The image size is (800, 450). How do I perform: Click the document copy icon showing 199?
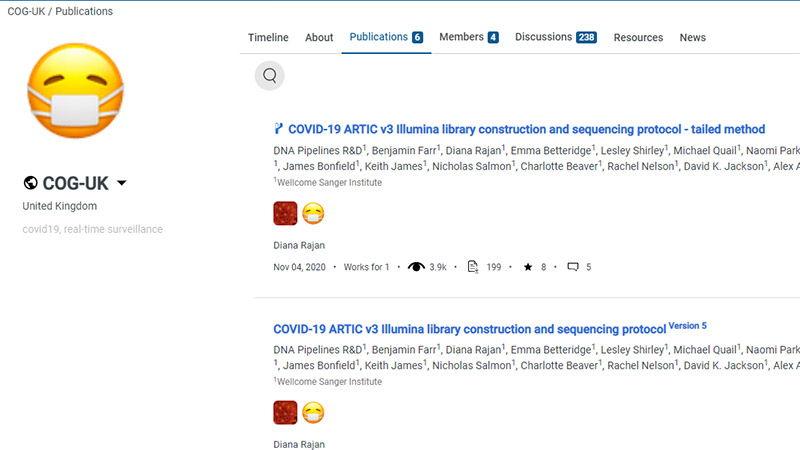474,267
